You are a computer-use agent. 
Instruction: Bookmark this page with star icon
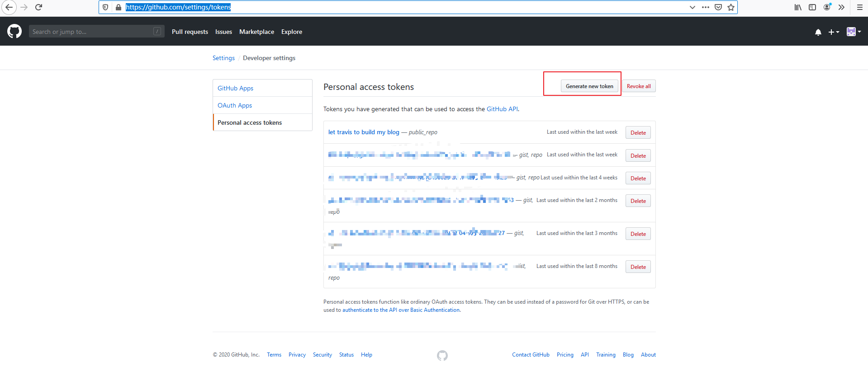[731, 7]
